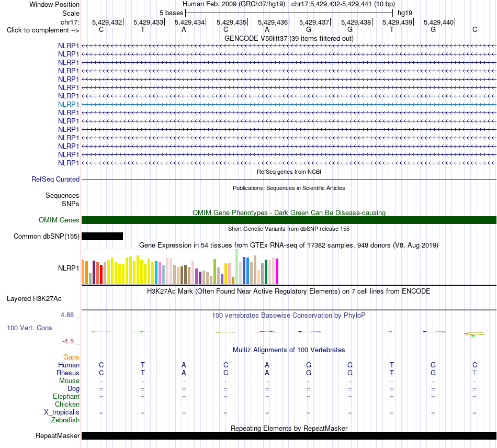Click the 'SNPs' track label
The width and height of the screenshot is (497, 448).
(71, 204)
